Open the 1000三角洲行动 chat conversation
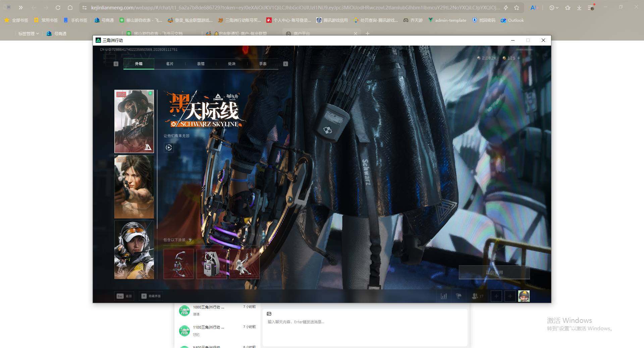This screenshot has width=644, height=348. tap(217, 310)
